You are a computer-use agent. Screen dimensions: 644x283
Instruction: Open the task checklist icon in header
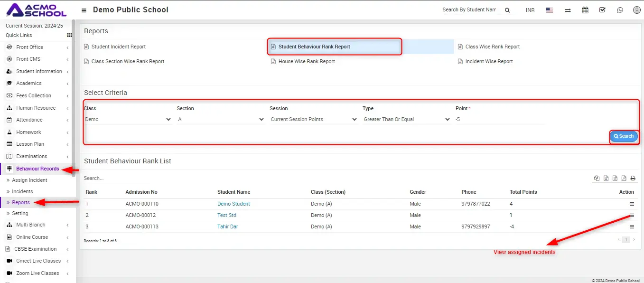click(x=602, y=10)
